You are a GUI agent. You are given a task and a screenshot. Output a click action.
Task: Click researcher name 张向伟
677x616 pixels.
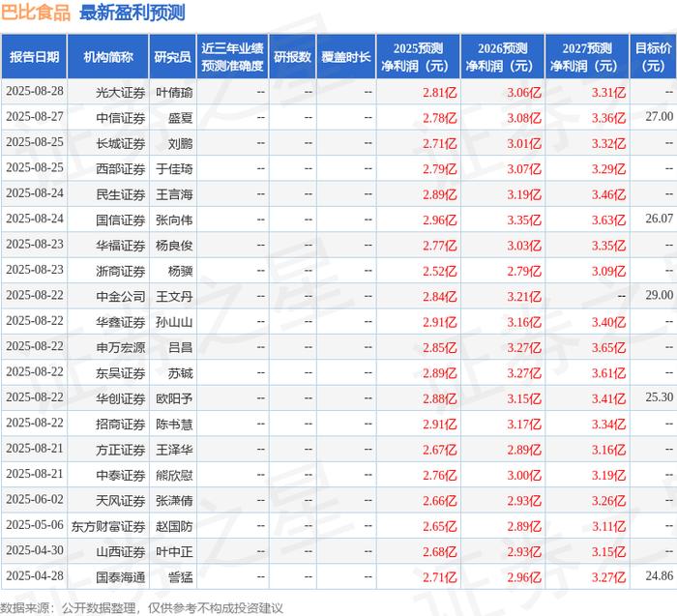[174, 220]
